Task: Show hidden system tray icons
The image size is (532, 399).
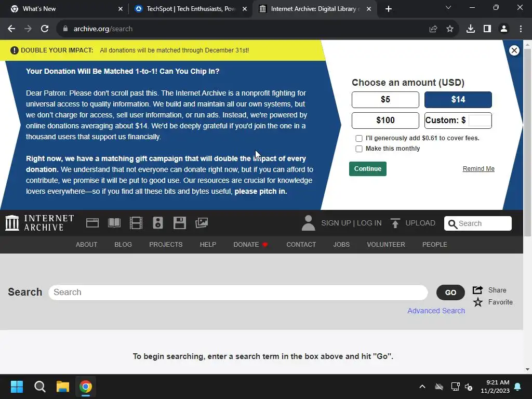Action: coord(422,387)
